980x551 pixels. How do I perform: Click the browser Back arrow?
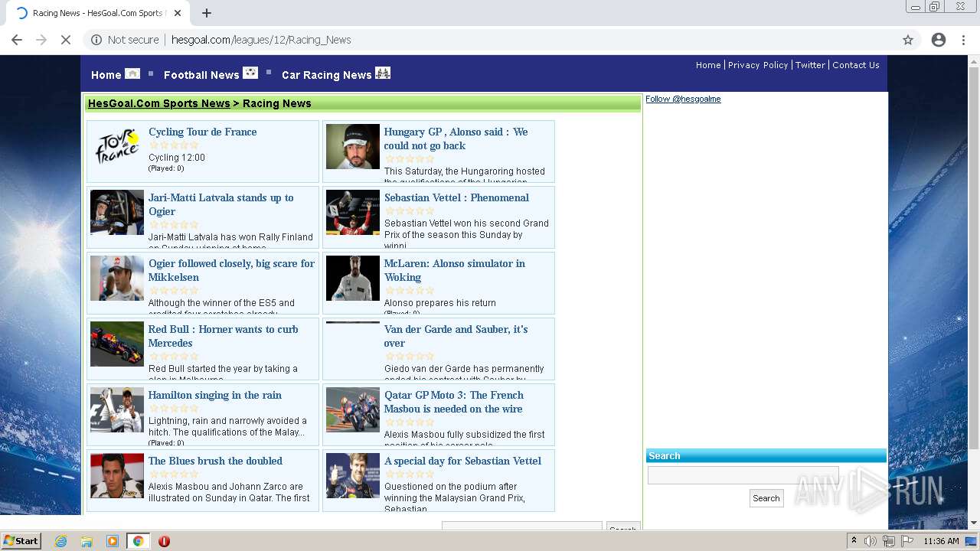17,40
